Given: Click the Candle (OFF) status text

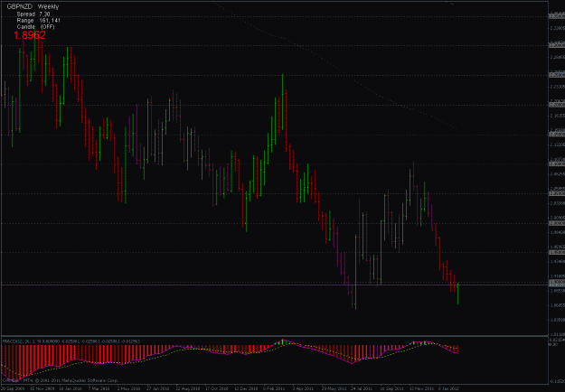Looking at the screenshot, I should [x=35, y=27].
